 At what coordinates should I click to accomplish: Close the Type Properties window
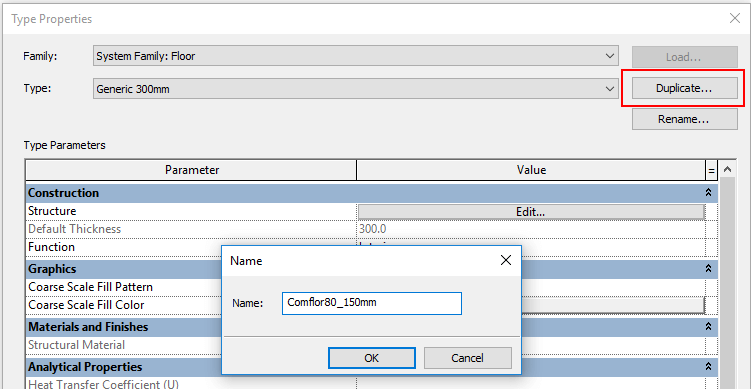coord(735,19)
